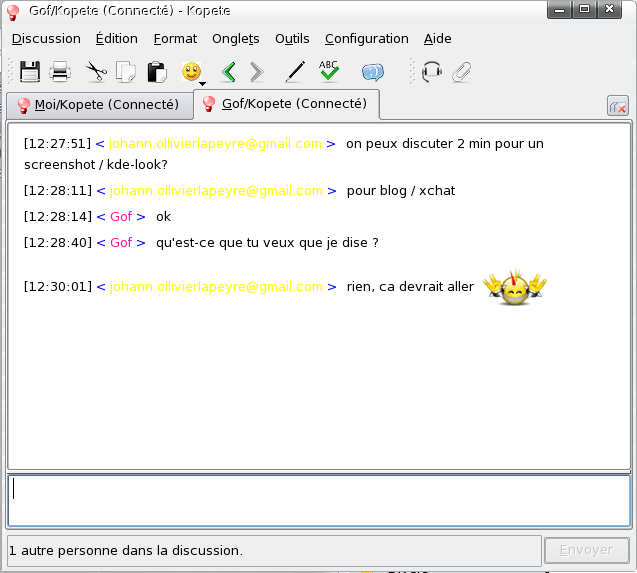Screen dimensions: 637x573
Task: Click the toolbar drag handle before Save
Action: (x=11, y=72)
